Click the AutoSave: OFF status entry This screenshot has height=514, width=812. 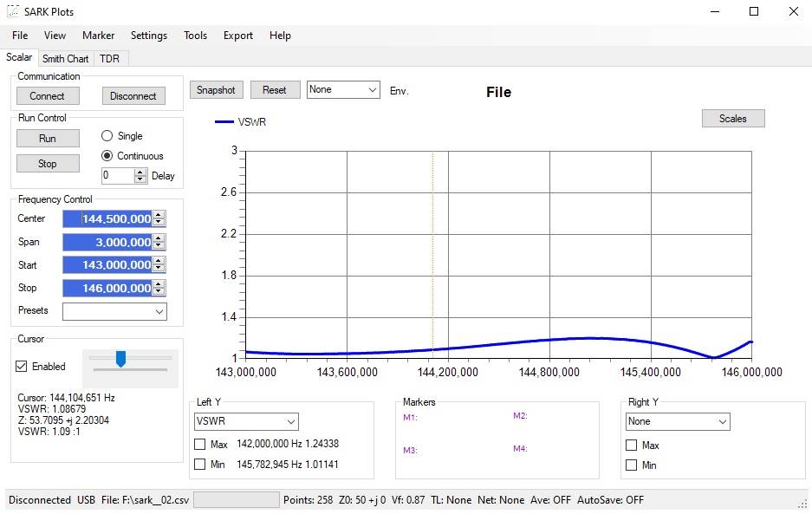tap(611, 500)
